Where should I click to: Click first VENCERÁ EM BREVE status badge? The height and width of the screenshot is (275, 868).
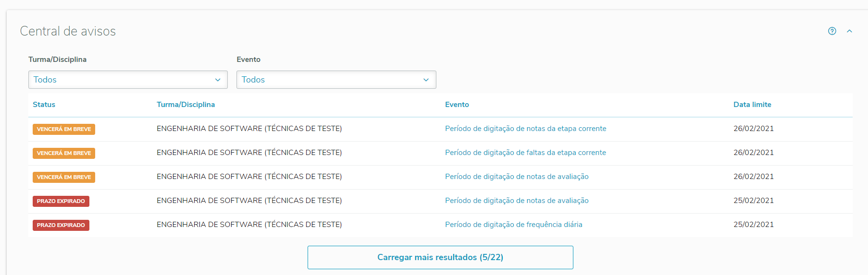click(x=64, y=129)
